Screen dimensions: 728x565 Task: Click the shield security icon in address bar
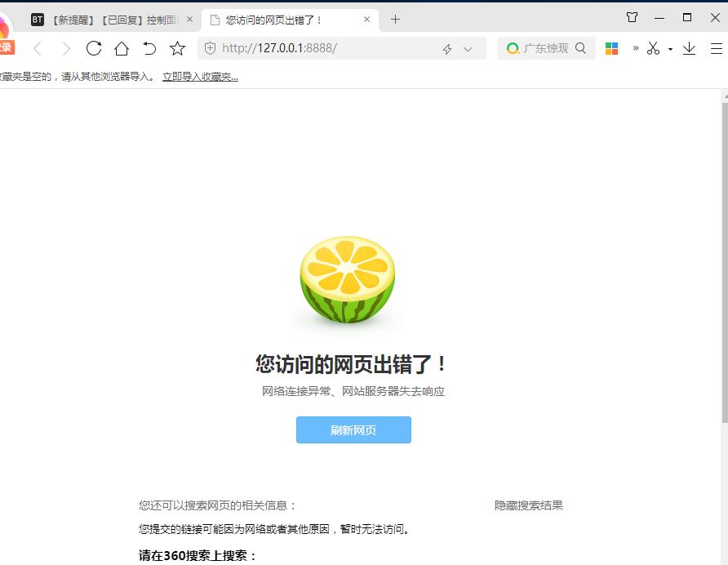click(210, 48)
